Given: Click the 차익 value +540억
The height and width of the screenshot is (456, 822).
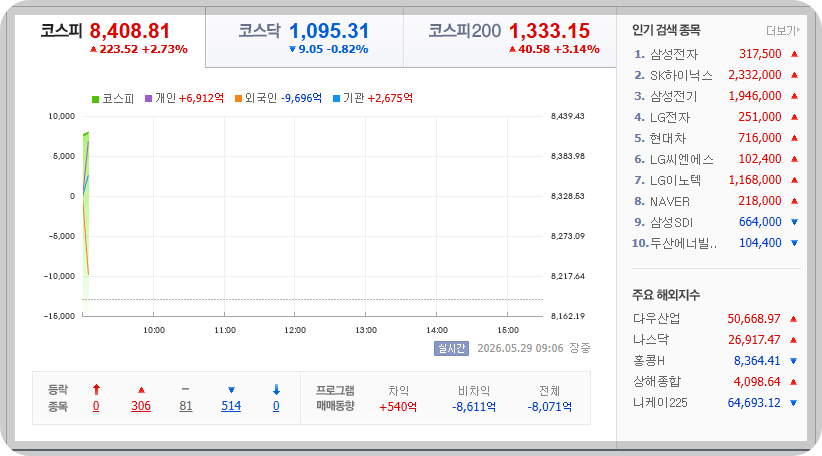Looking at the screenshot, I should tap(398, 407).
